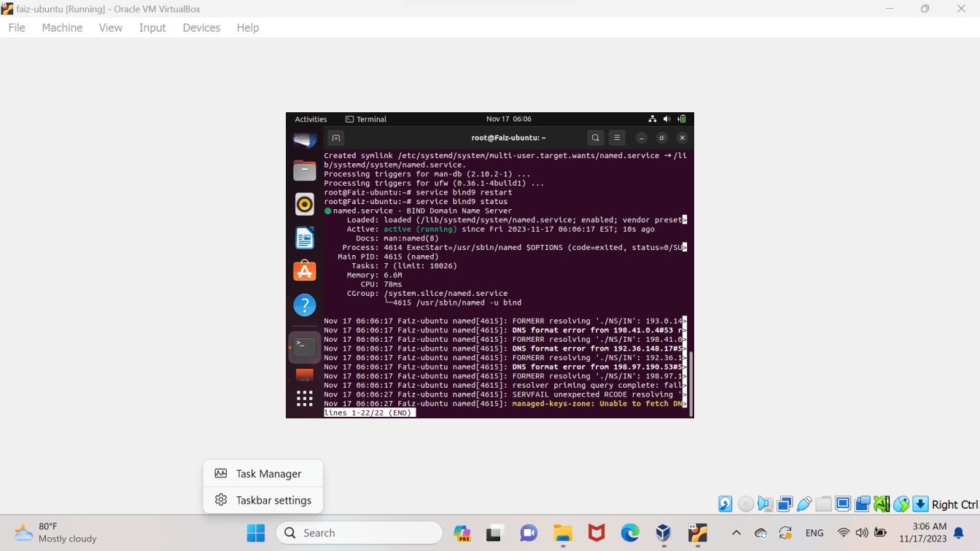Screen dimensions: 980x551
Task: Click the 'lines 1-22/22 (END)' pager text
Action: [369, 413]
